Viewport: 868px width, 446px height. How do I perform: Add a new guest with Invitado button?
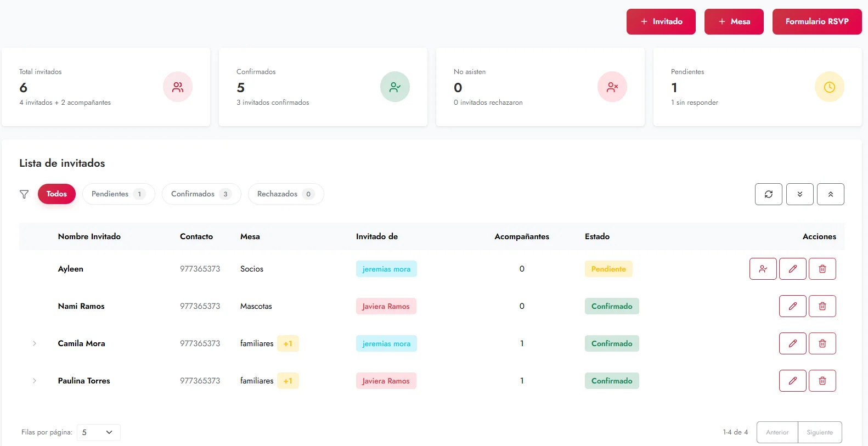click(x=661, y=21)
